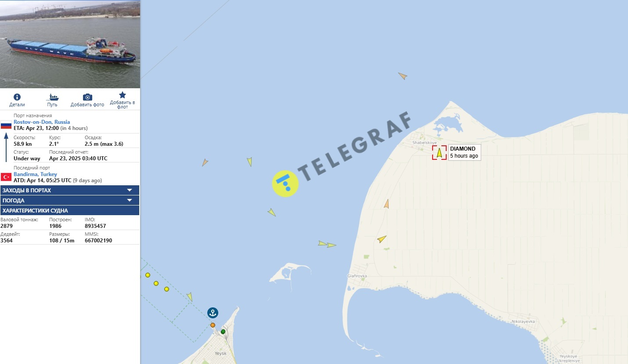
Task: Open Bandirma, Turkey last port link
Action: pos(35,174)
